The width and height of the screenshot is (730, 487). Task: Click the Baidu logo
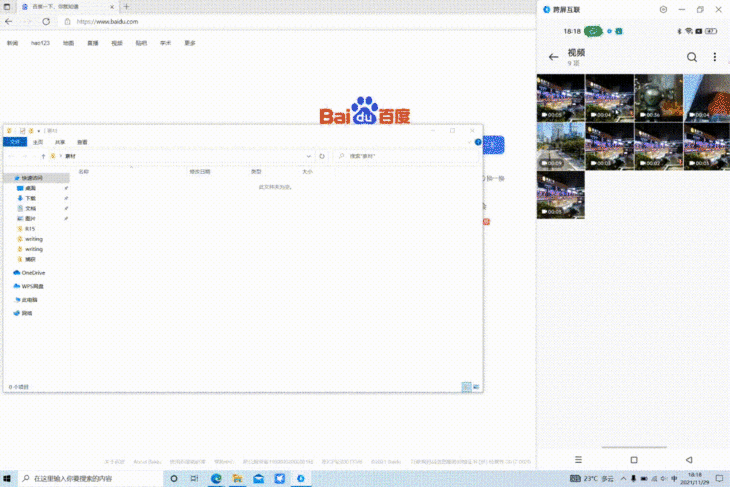365,111
